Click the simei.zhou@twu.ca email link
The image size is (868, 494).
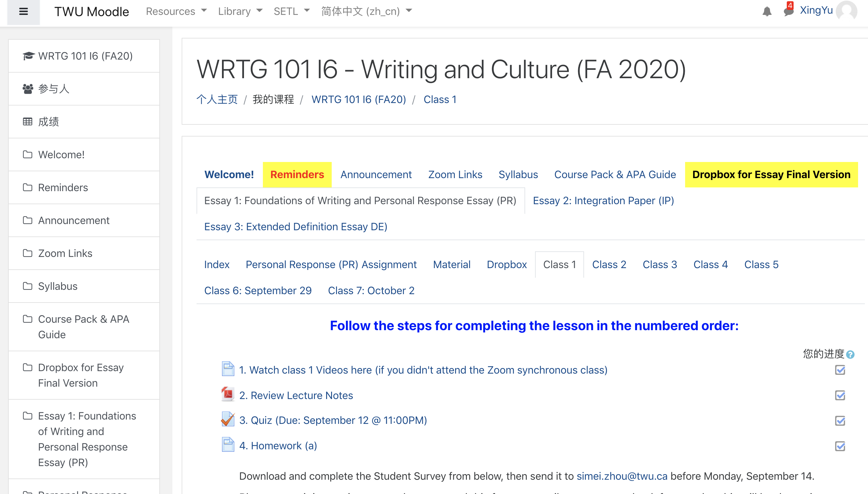tap(622, 476)
